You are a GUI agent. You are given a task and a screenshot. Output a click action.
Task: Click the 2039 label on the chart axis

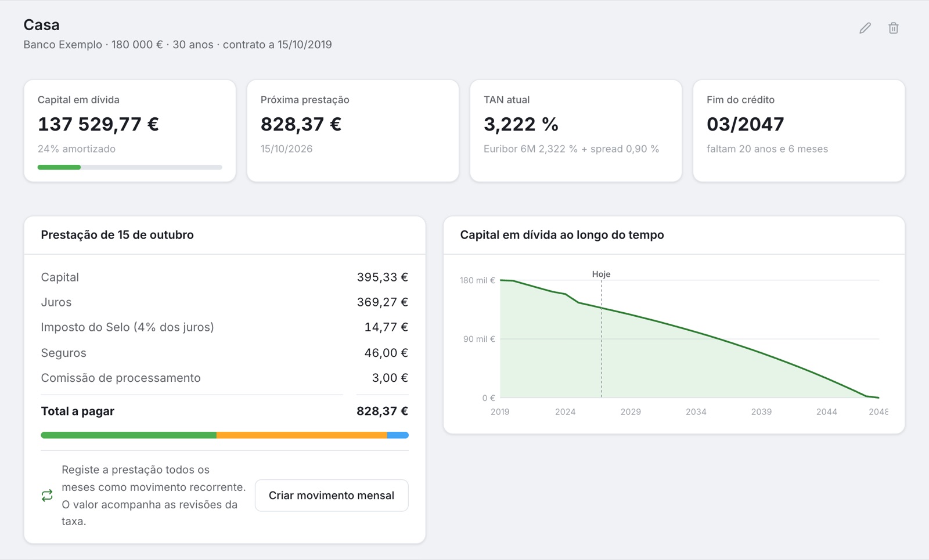[761, 412]
